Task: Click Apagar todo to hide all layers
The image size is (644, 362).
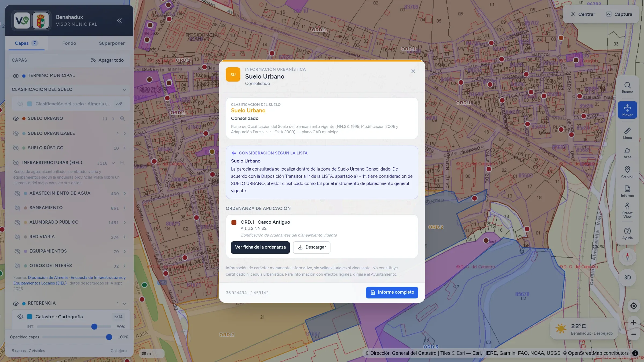Action: tap(107, 60)
